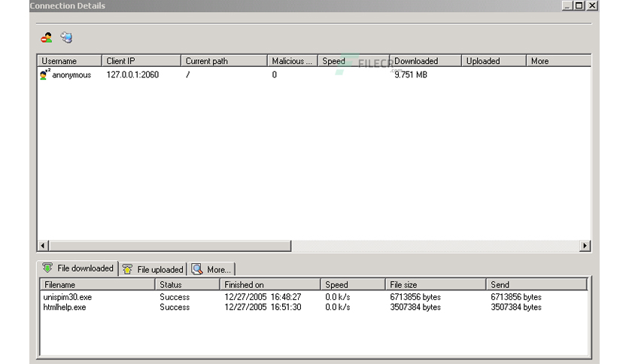
Task: Click the Malicious column header
Action: (293, 61)
